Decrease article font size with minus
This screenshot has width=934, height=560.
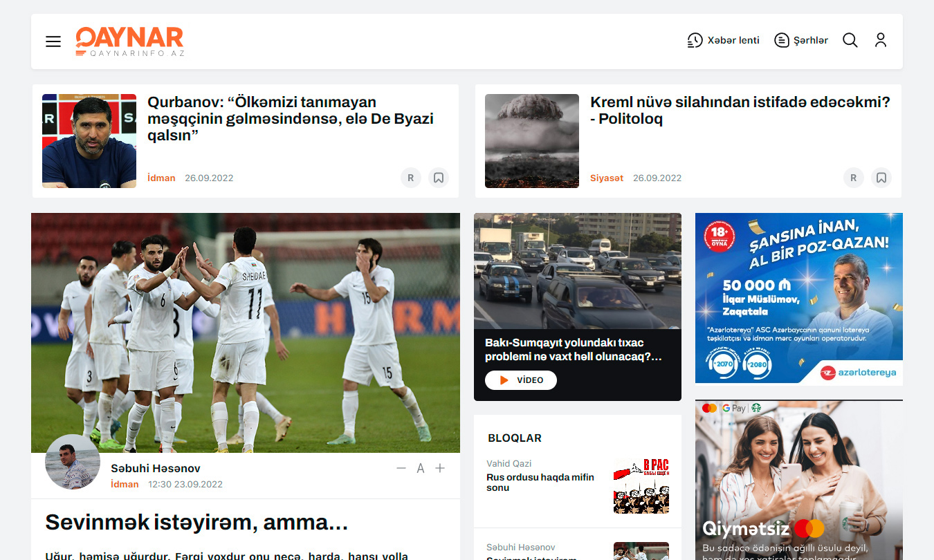(x=401, y=468)
